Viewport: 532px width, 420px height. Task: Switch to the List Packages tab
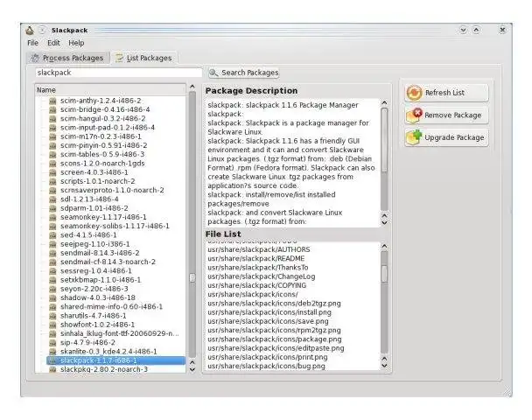(x=144, y=58)
